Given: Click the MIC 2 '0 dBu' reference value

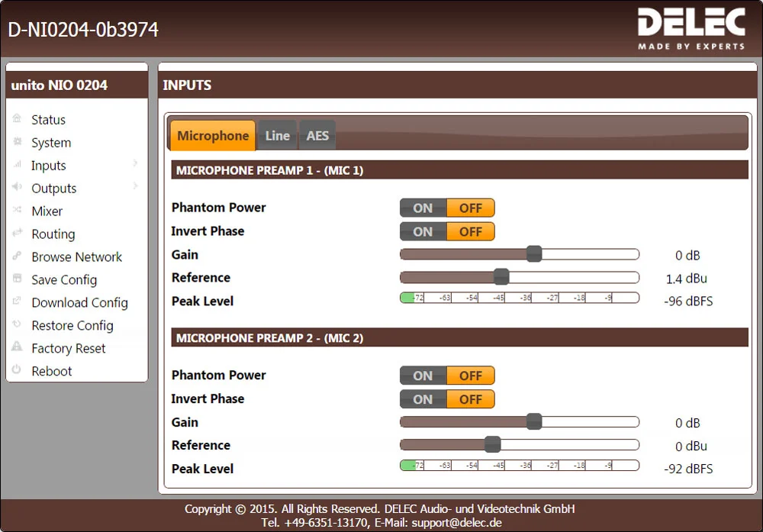Looking at the screenshot, I should [691, 447].
